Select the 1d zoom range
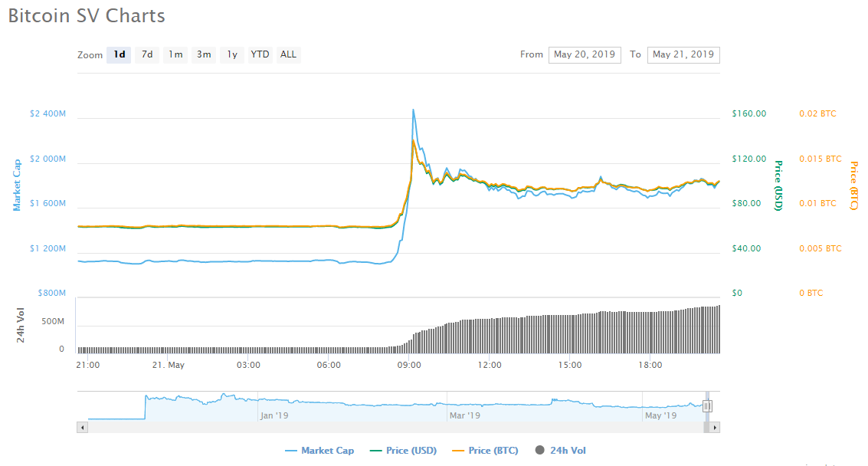Image resolution: width=868 pixels, height=466 pixels. (x=120, y=54)
